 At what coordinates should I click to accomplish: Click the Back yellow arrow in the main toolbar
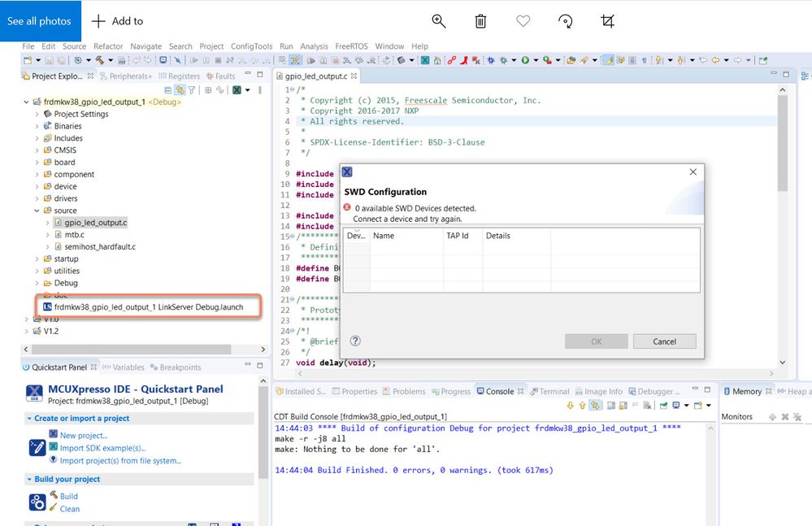click(715, 60)
